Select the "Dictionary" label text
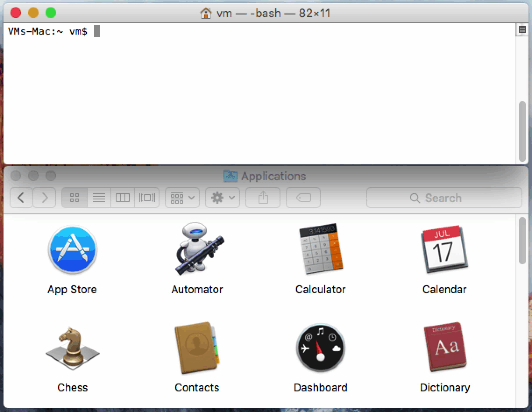Image resolution: width=532 pixels, height=412 pixels. 445,388
